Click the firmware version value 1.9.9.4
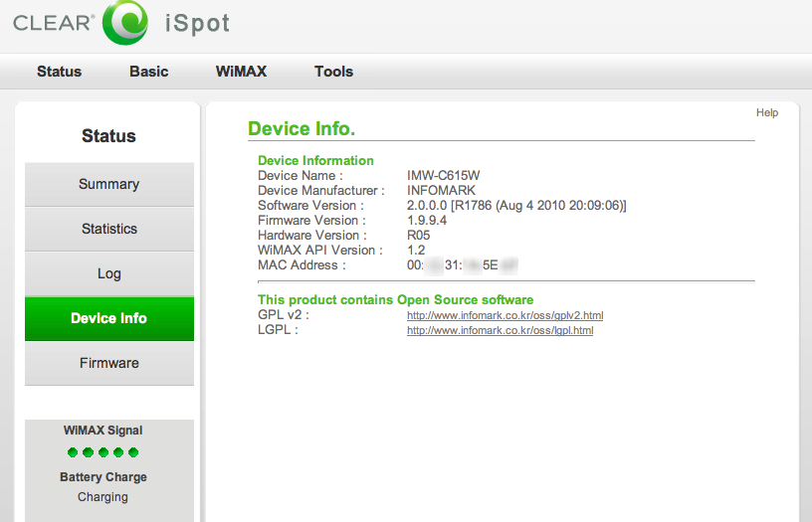This screenshot has height=522, width=812. pos(427,221)
